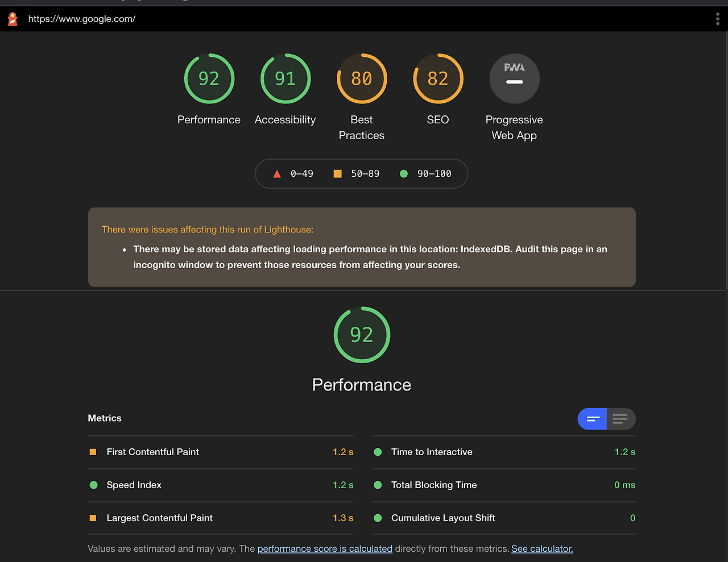
Task: Click the Speed Index value 1.2 s
Action: [343, 485]
